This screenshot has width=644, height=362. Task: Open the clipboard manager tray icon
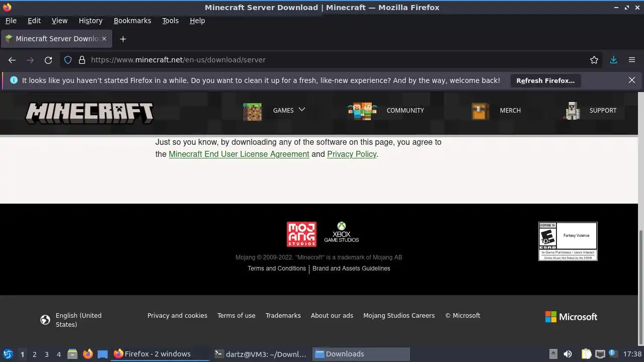(586, 354)
